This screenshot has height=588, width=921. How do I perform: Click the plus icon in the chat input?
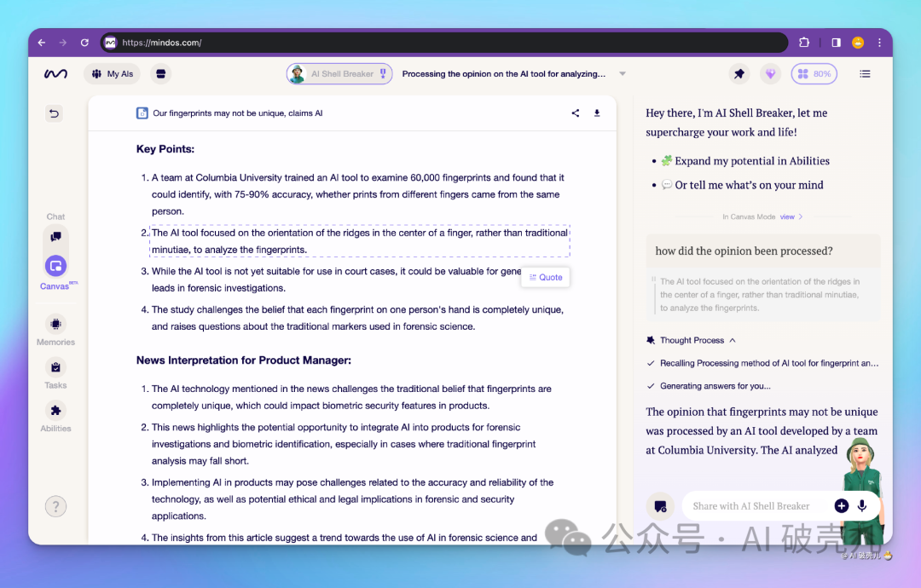(841, 505)
